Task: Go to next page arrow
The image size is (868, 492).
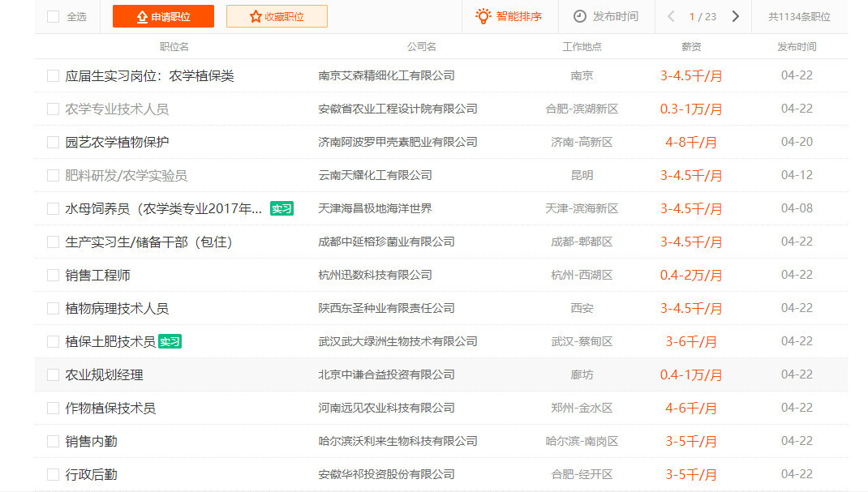Action: coord(736,16)
